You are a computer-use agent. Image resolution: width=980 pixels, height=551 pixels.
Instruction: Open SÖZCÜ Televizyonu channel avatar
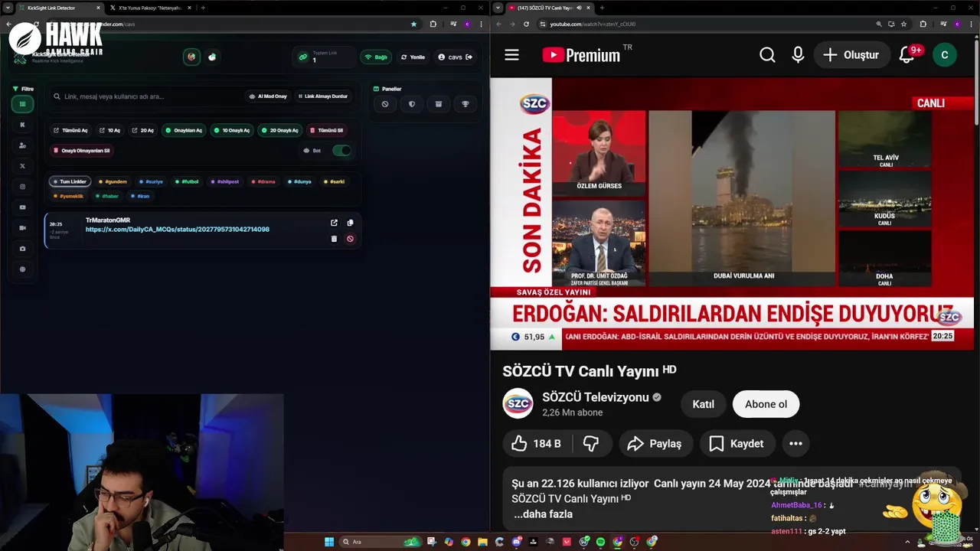[x=518, y=403]
